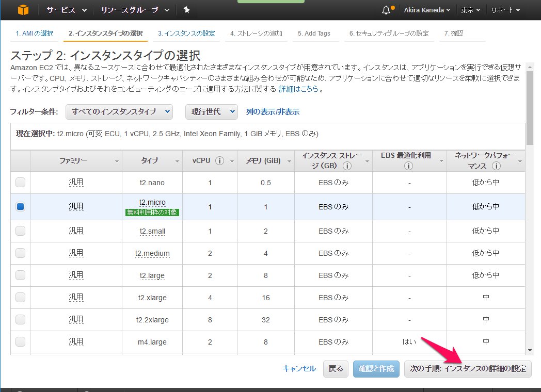Click the vCPU column info icon

coord(219,161)
